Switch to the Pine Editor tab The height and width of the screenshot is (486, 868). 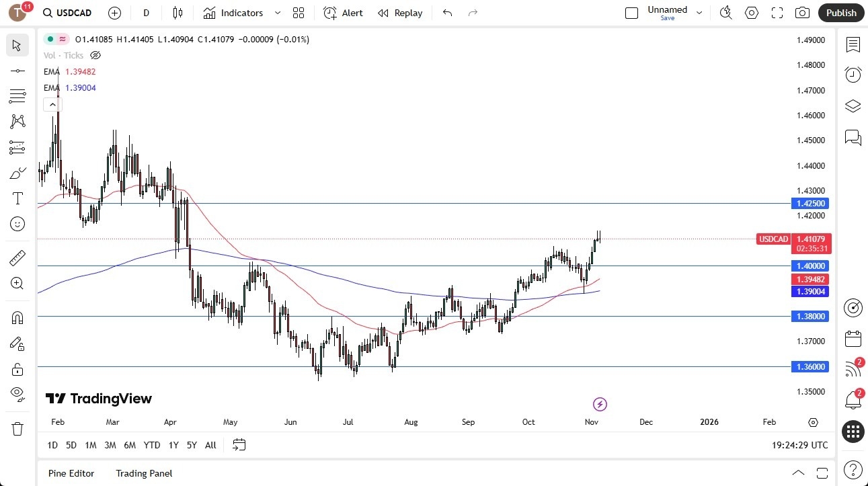pos(71,473)
